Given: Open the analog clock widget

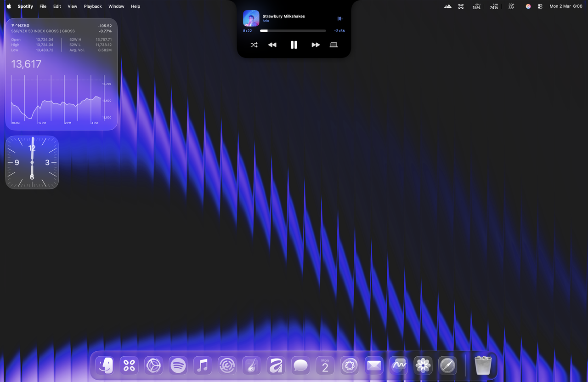Looking at the screenshot, I should 32,162.
